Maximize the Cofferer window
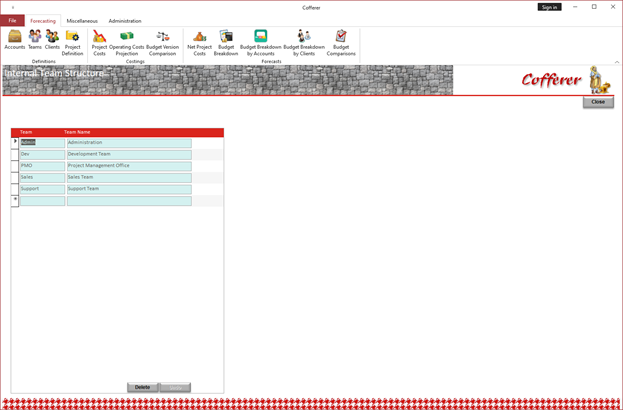Screen dimensions: 623x410 [x=594, y=7]
